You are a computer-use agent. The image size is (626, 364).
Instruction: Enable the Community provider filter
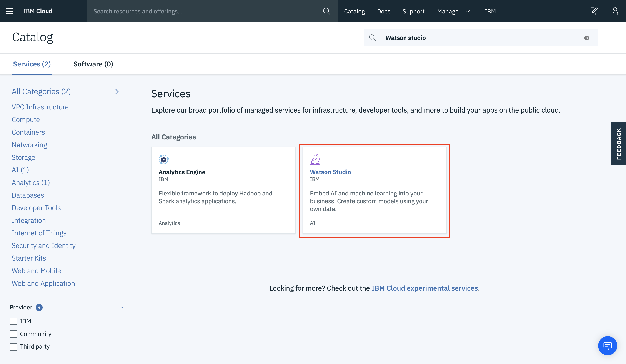point(13,334)
